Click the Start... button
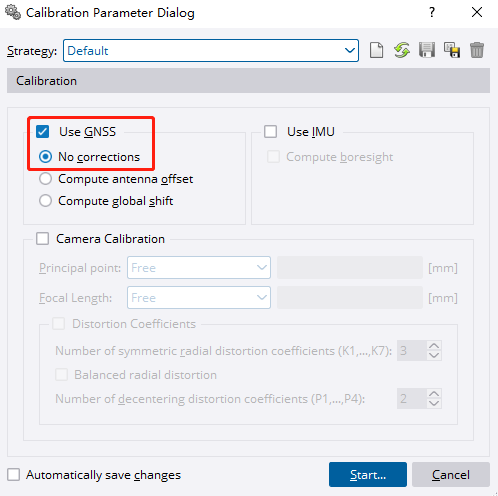This screenshot has height=496, width=498. [x=368, y=474]
